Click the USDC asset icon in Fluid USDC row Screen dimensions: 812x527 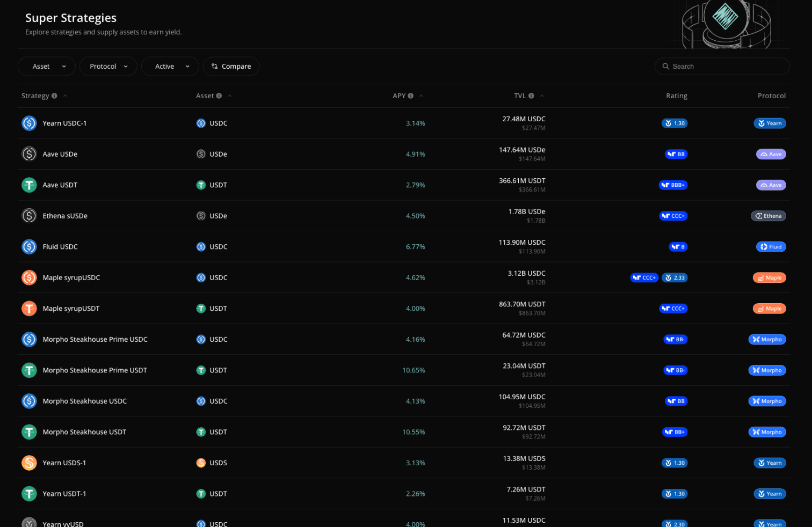click(x=201, y=247)
